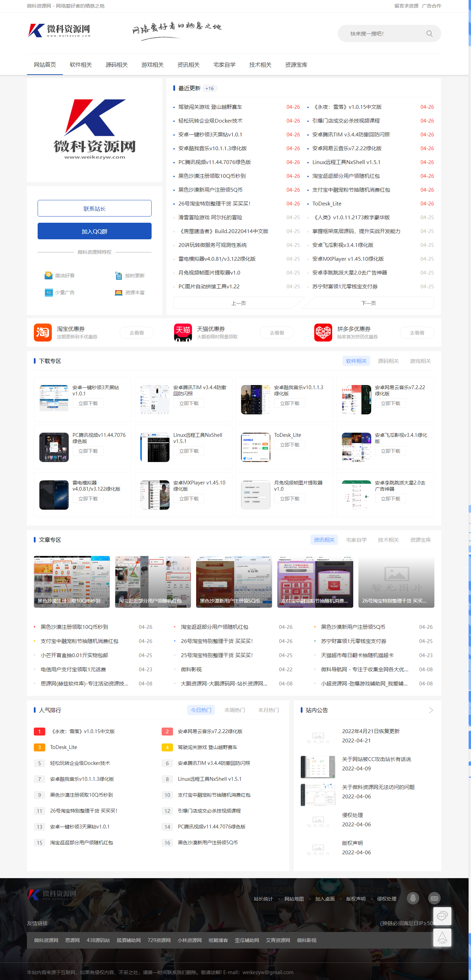Focus the 快来搜一搜吧 search field

tap(384, 33)
